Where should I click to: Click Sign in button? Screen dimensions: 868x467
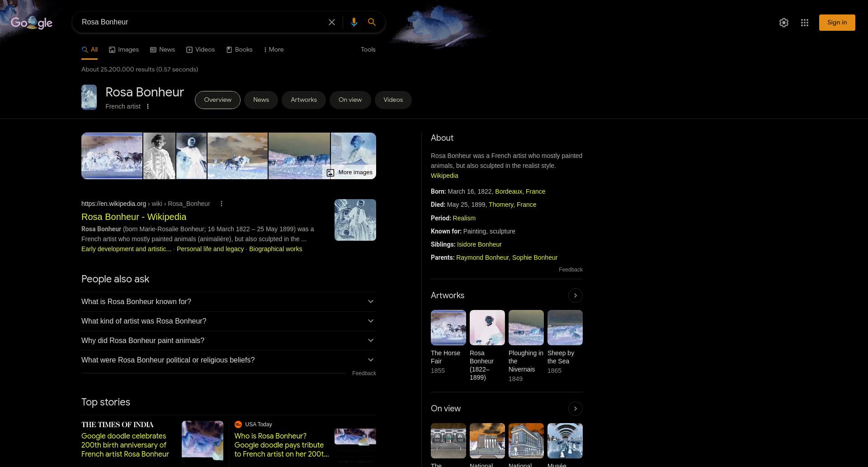[x=837, y=23]
